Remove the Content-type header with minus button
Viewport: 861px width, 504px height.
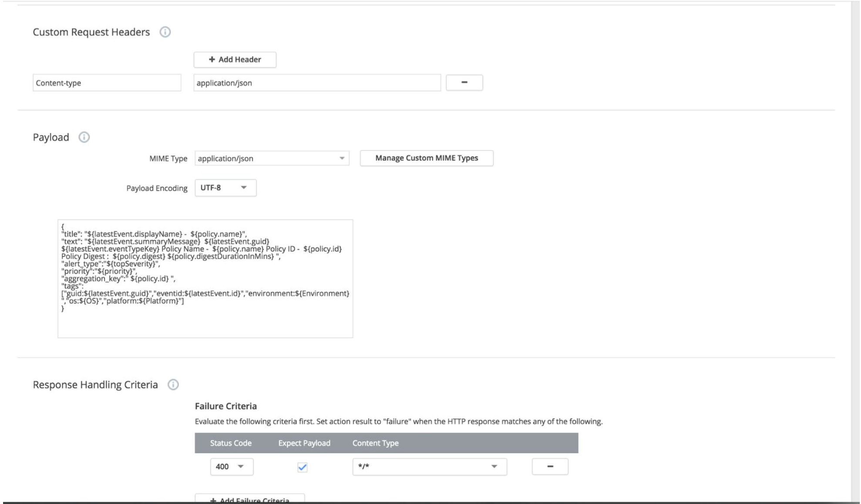(x=464, y=83)
